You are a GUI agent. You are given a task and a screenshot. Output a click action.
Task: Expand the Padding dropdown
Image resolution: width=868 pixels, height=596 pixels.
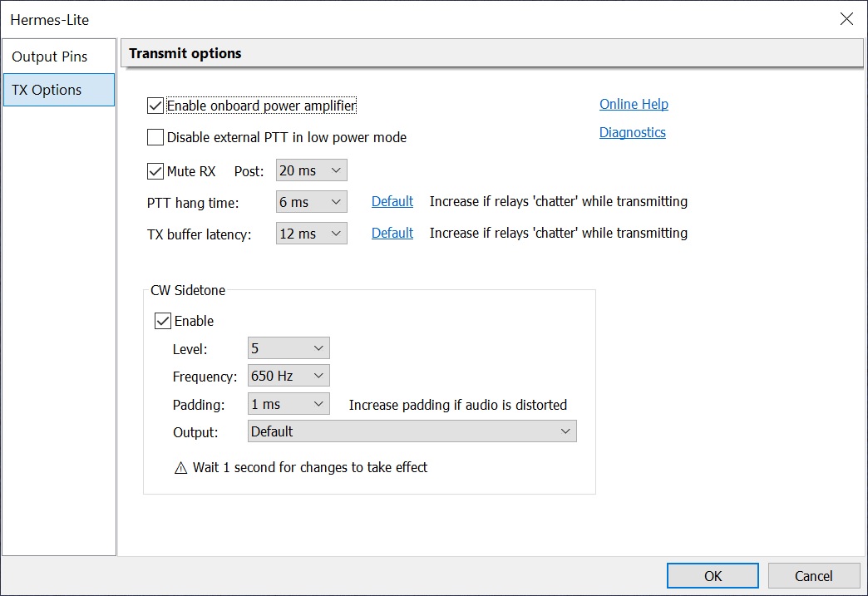click(x=289, y=404)
